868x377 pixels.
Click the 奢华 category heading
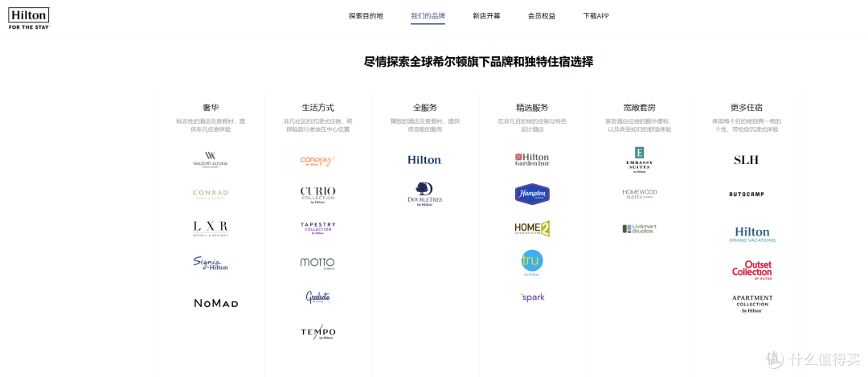click(x=211, y=108)
